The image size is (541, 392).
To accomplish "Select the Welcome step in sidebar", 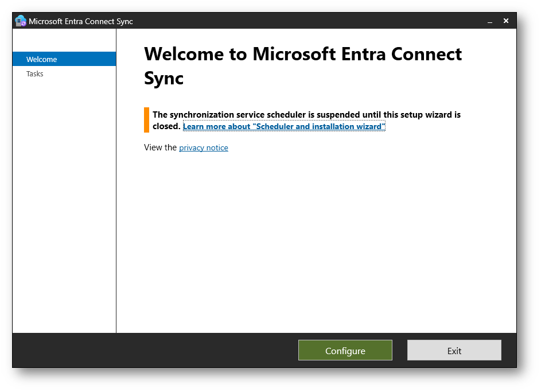I will (x=64, y=59).
